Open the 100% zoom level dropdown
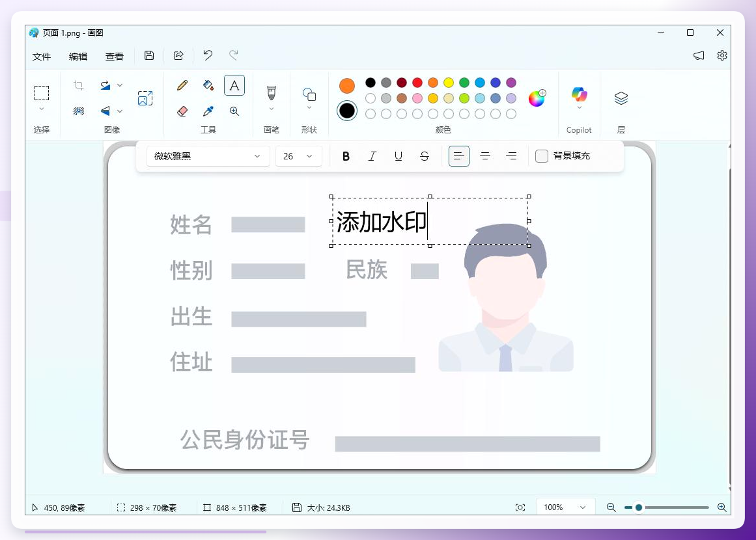The width and height of the screenshot is (756, 540). point(565,507)
